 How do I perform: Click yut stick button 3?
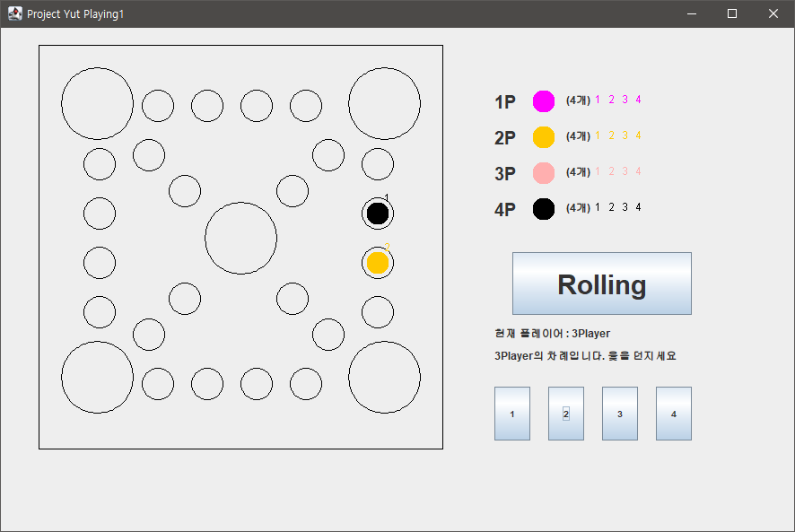[x=619, y=414]
